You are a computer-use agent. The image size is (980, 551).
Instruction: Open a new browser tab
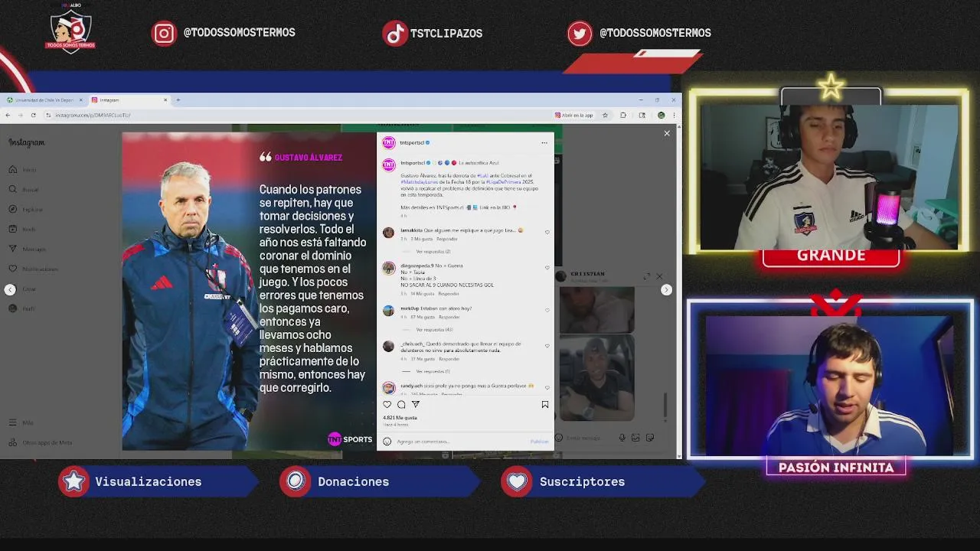pyautogui.click(x=178, y=99)
